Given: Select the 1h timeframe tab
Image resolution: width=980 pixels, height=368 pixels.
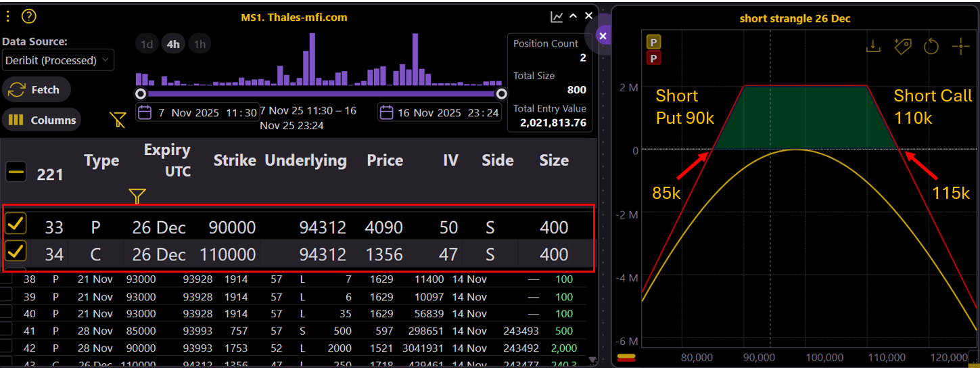Looking at the screenshot, I should 199,45.
